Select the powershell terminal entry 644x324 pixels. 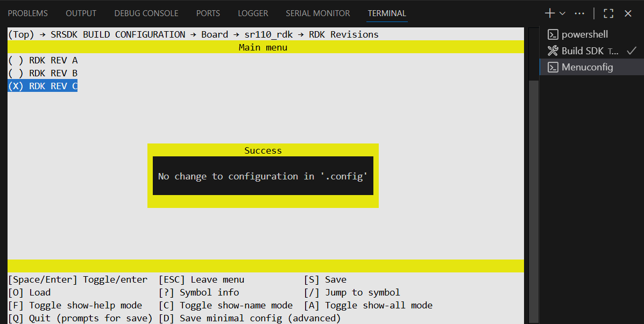(584, 34)
